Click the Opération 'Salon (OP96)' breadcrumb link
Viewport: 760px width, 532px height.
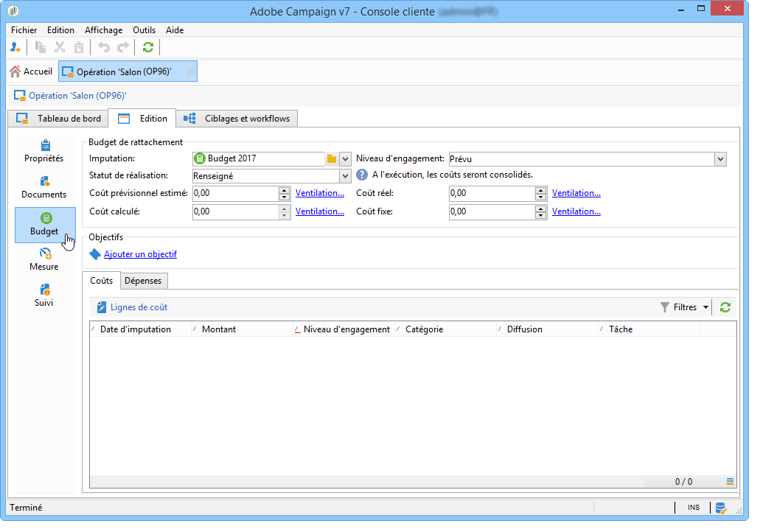click(x=77, y=96)
